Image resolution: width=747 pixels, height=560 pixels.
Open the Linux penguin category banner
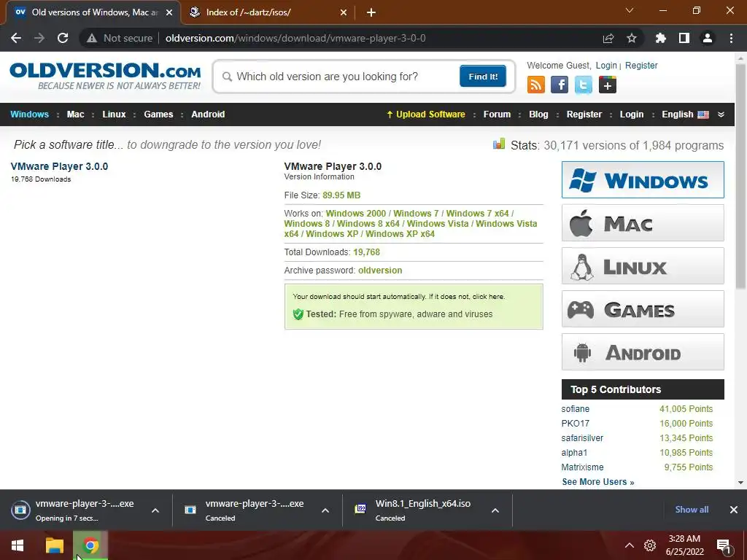click(643, 265)
